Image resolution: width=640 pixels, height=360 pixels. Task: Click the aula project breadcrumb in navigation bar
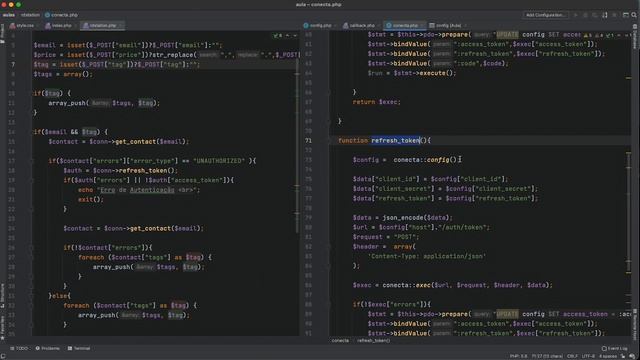click(9, 15)
